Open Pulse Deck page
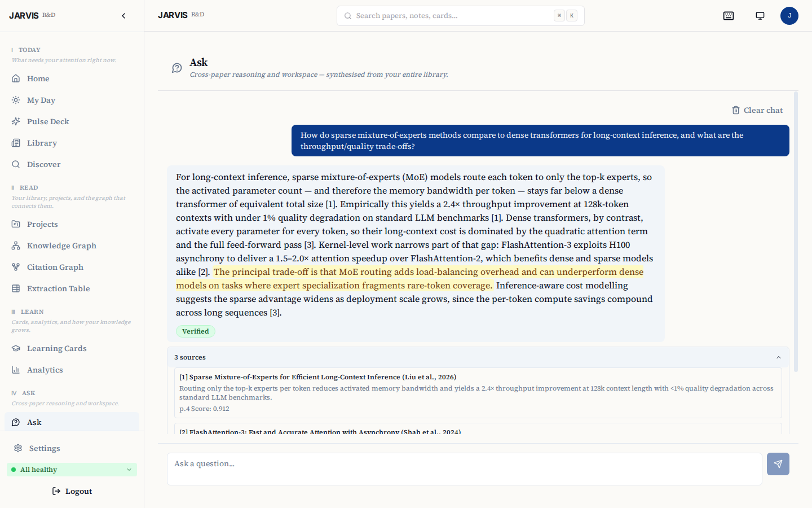Screen dimensions: 812x508 (72, 121)
